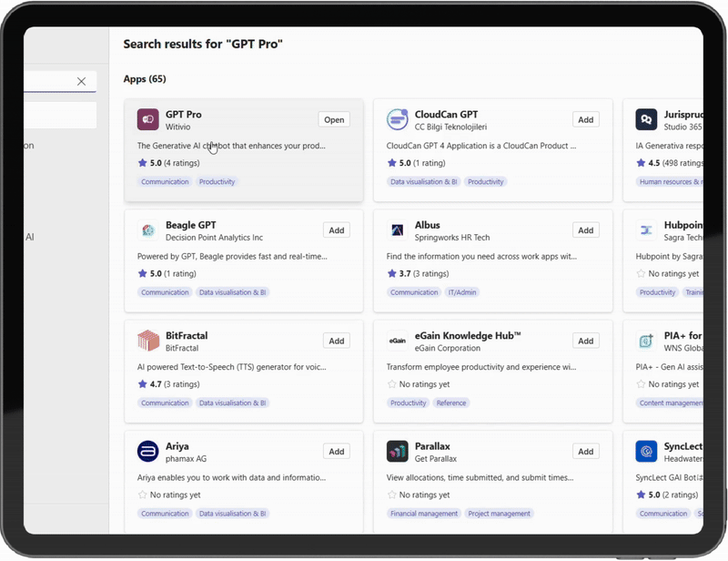This screenshot has width=728, height=561.
Task: Click the Witivio publisher name
Action: click(177, 127)
